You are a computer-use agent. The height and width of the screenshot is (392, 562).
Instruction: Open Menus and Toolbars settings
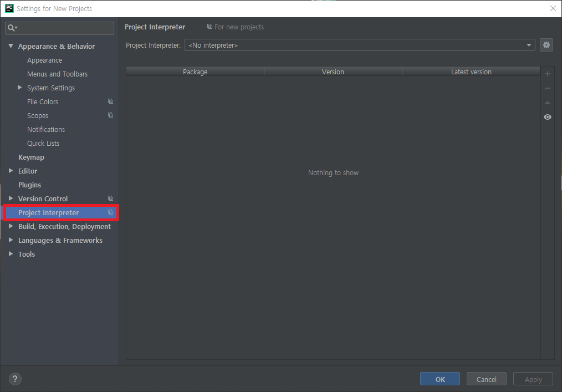tap(57, 74)
